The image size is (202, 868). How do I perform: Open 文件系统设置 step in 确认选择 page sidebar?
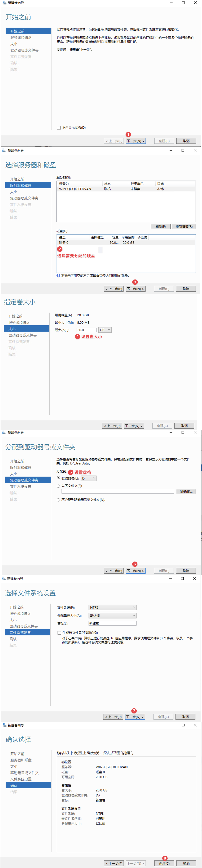(21, 779)
